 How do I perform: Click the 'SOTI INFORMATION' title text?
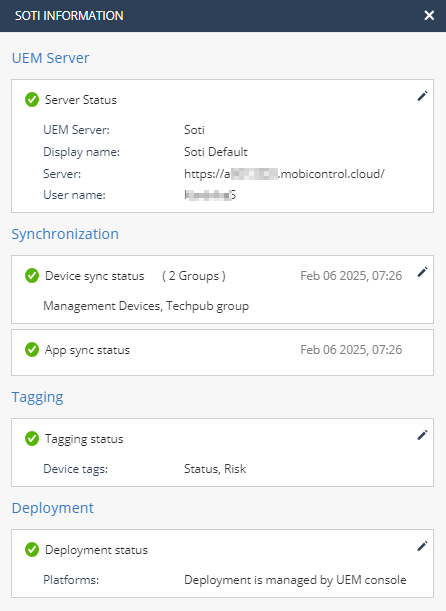pyautogui.click(x=69, y=16)
